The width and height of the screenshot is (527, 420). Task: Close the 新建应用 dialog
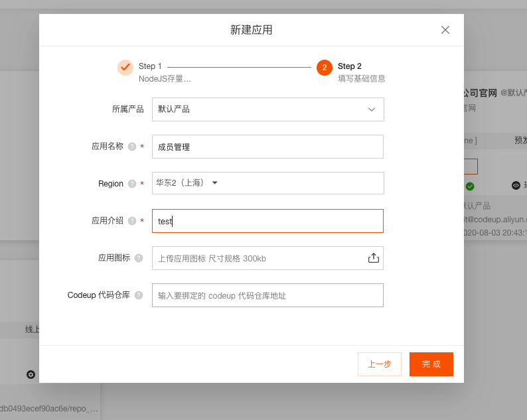tap(445, 30)
